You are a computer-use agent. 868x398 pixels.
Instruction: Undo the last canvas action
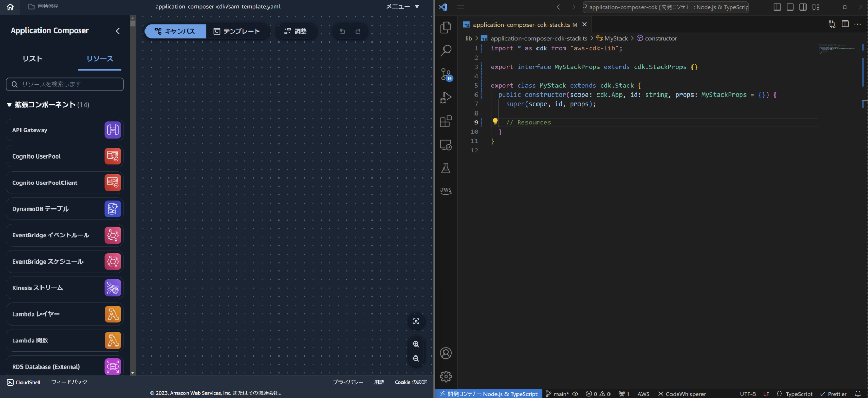coord(342,32)
